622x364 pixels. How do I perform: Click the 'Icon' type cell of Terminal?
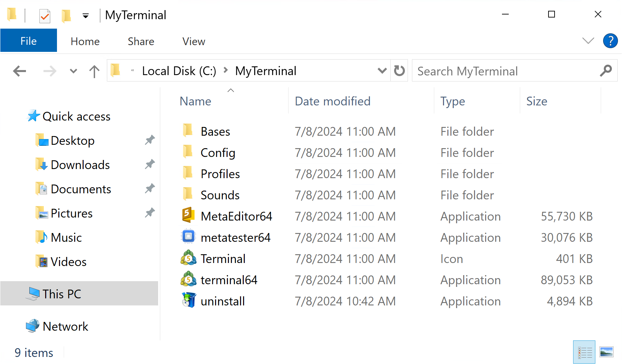[x=451, y=258]
